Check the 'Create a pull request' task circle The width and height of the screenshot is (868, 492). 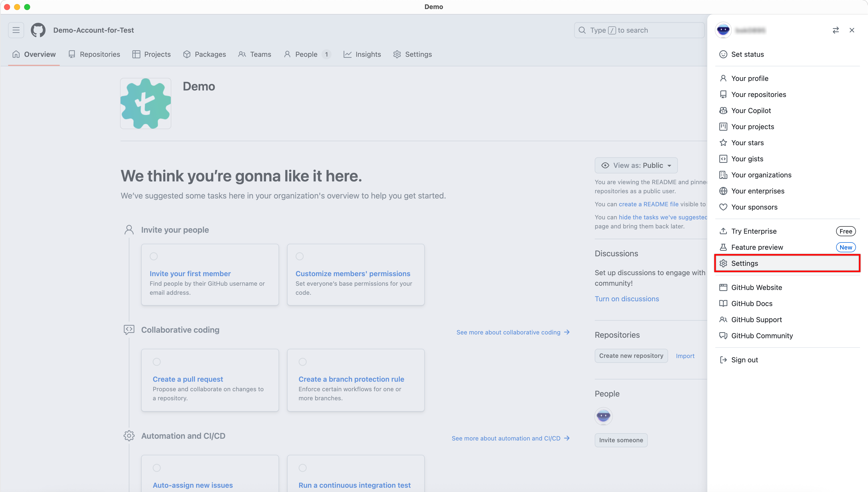click(157, 362)
